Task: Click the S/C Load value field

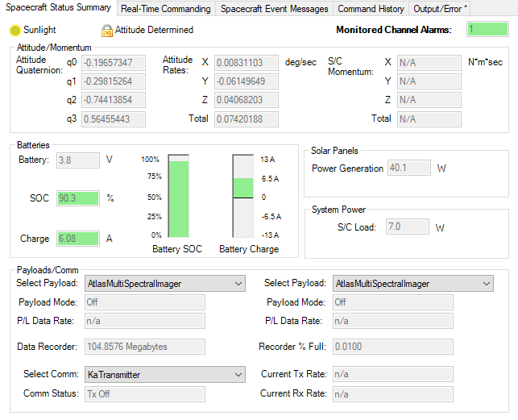Action: pyautogui.click(x=394, y=227)
